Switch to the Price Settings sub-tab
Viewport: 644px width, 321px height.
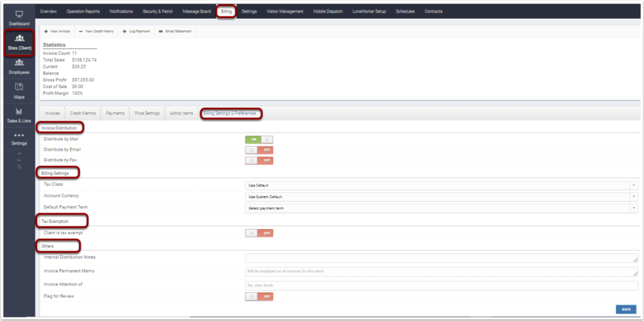click(x=147, y=113)
